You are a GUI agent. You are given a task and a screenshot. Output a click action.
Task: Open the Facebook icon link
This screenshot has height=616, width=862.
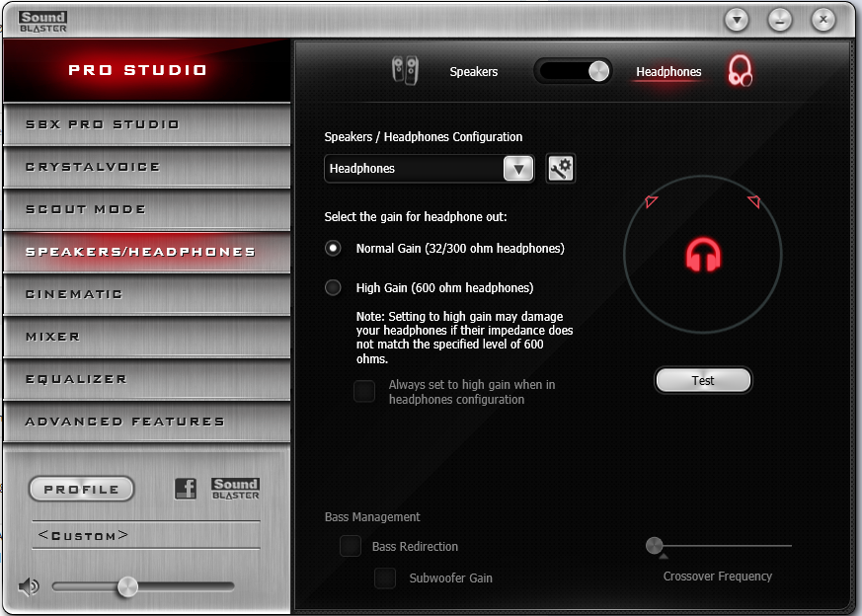pyautogui.click(x=186, y=489)
